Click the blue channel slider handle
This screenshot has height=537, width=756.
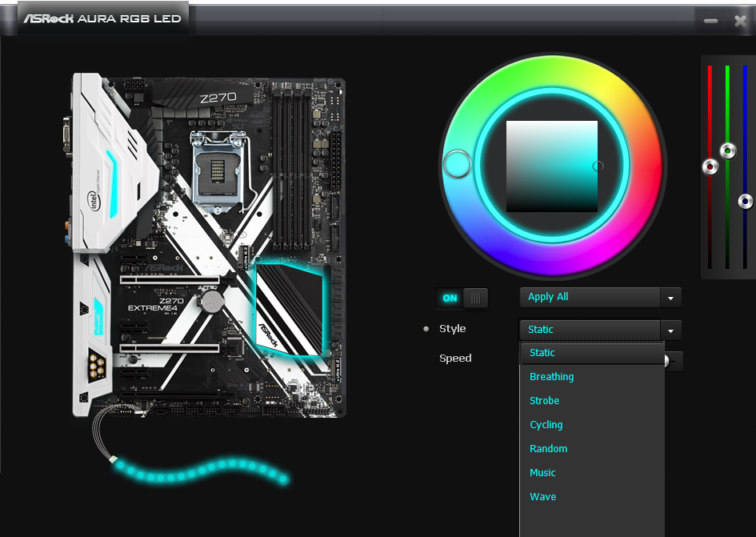coord(746,201)
